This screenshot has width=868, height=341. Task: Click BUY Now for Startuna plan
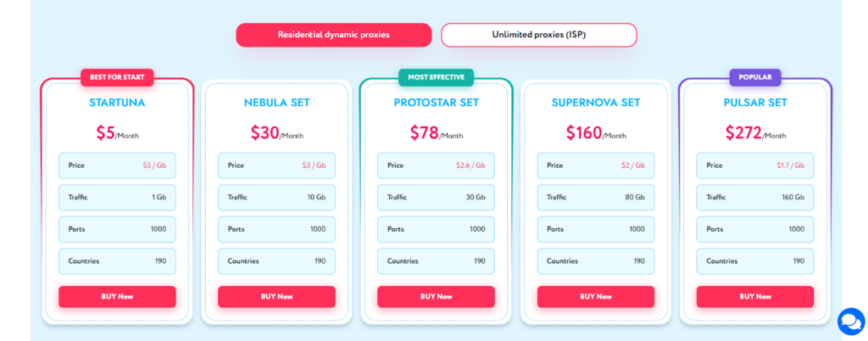point(117,297)
